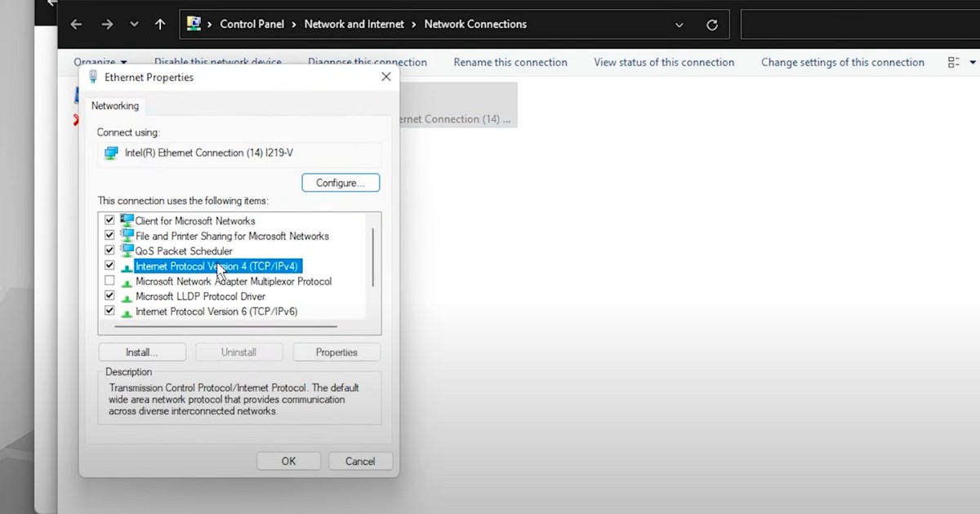Click the search box in Explorer
This screenshot has height=514, width=980.
(x=857, y=24)
